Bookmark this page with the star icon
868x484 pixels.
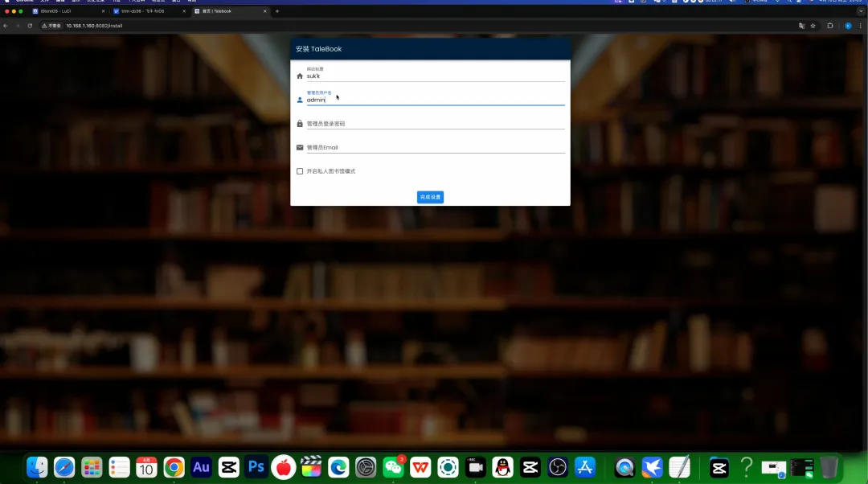[813, 26]
